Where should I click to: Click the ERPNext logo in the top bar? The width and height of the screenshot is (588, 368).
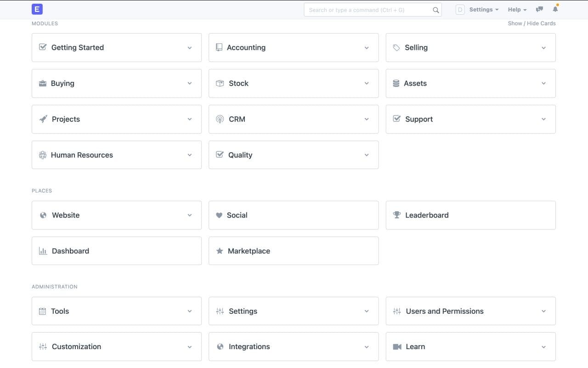(x=37, y=9)
